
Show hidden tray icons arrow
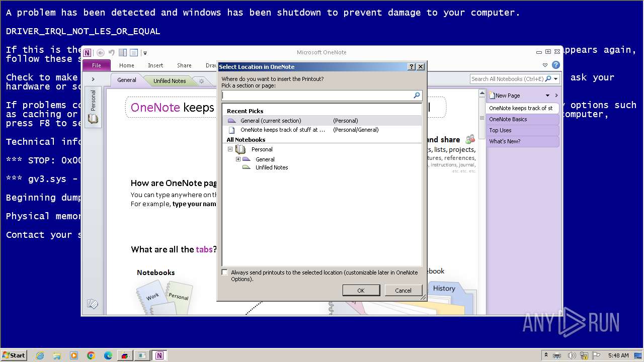pos(546,355)
